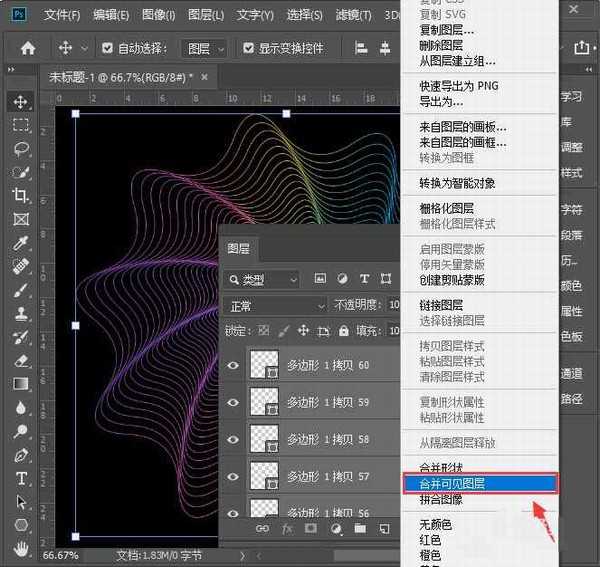600x567 pixels.
Task: Choose 转换为智能对象 from the context menu
Action: [457, 183]
